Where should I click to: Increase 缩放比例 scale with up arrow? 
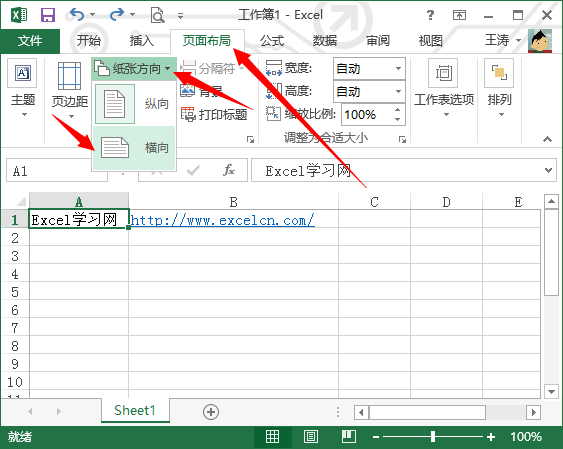pos(397,110)
